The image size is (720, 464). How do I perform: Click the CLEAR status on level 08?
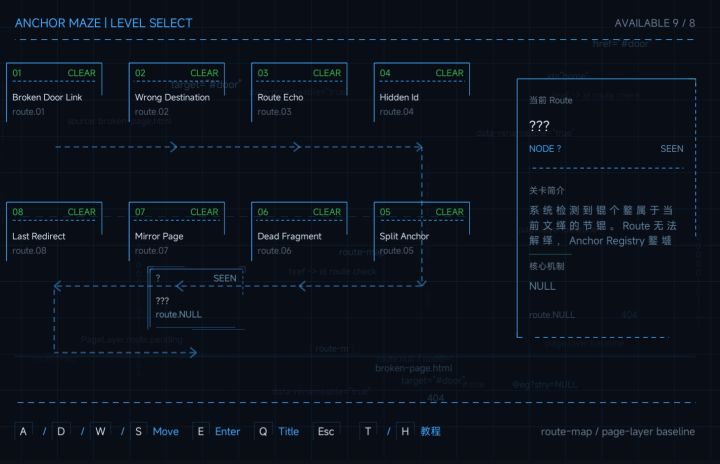click(x=82, y=212)
